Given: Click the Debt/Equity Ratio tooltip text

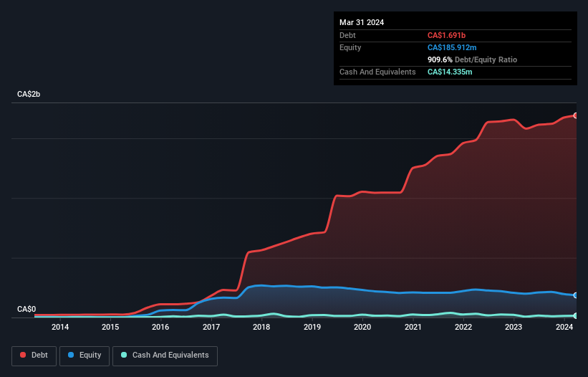Looking at the screenshot, I should 486,59.
